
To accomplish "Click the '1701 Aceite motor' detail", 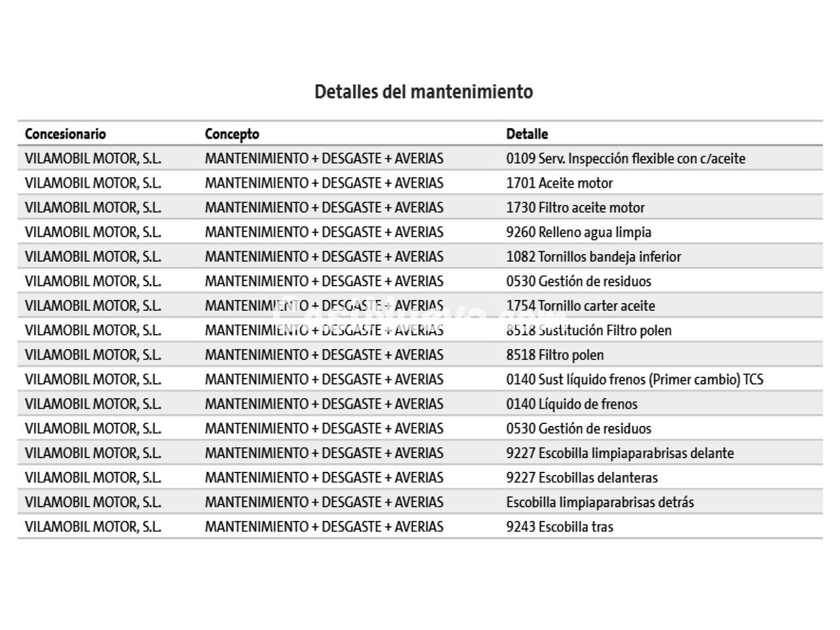I will (559, 183).
